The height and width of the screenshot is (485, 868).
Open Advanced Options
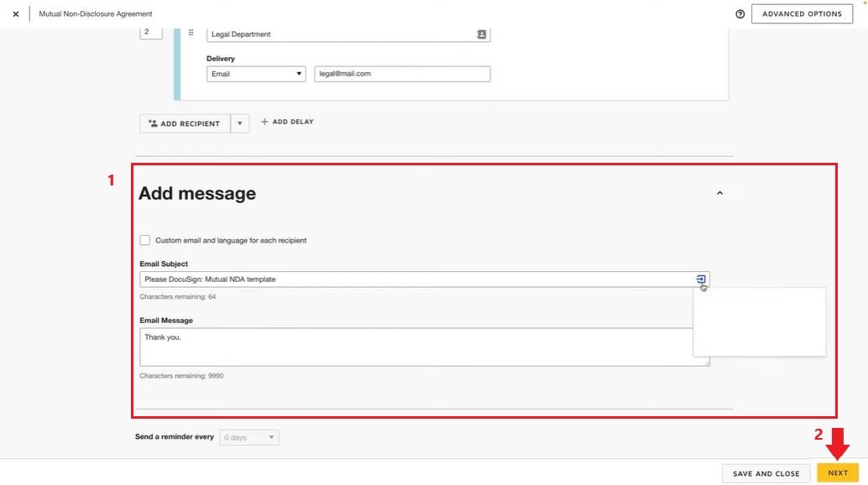(x=802, y=14)
